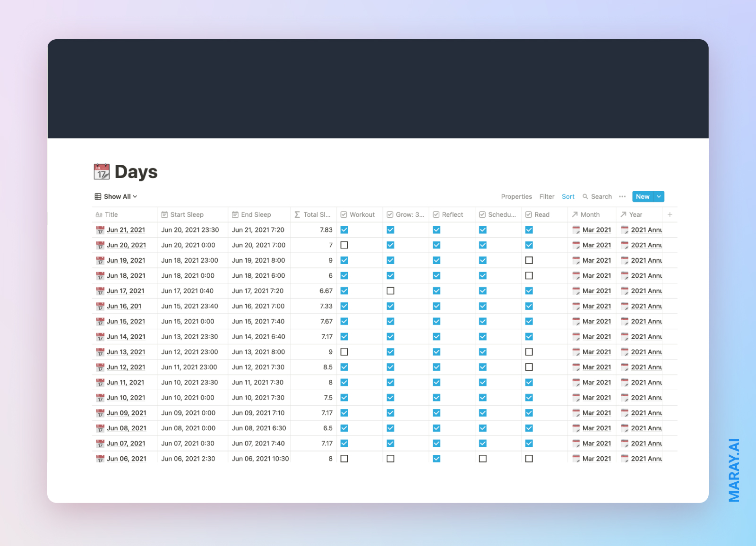The width and height of the screenshot is (756, 546).
Task: Click the Schedule column header
Action: [x=498, y=214]
